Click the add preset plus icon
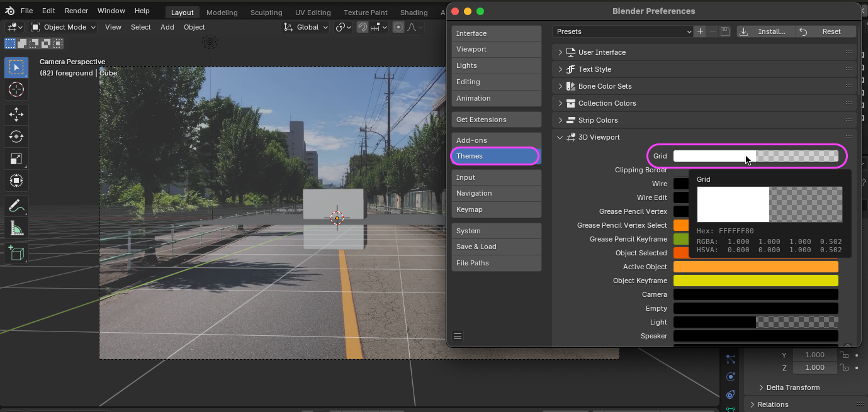This screenshot has height=412, width=868. pyautogui.click(x=700, y=31)
